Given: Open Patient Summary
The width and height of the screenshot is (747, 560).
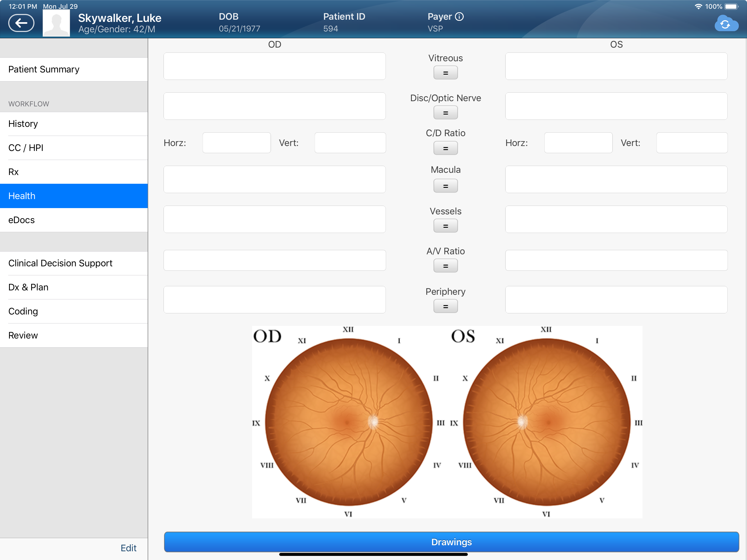Looking at the screenshot, I should (x=74, y=69).
